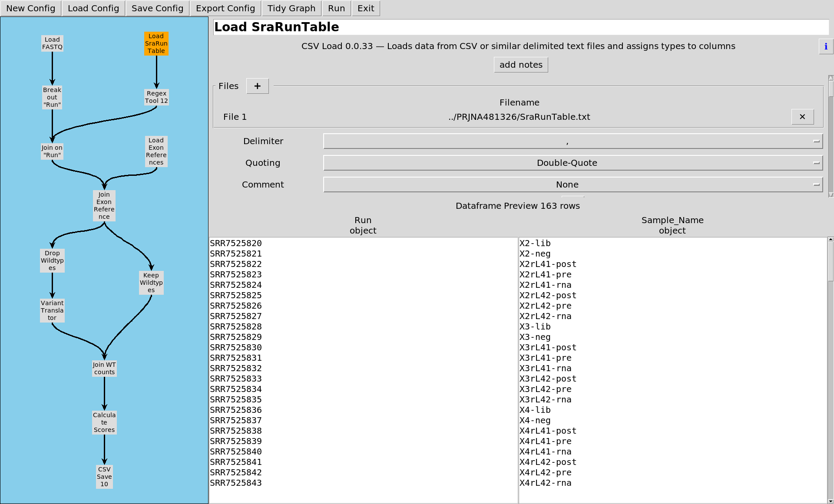
Task: Click Export Config in top bar
Action: (225, 8)
